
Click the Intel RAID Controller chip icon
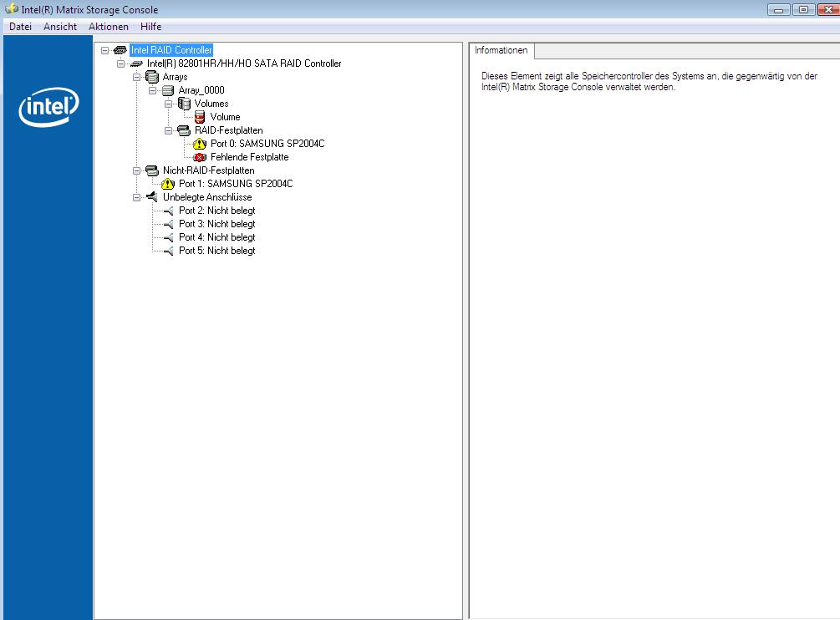point(120,50)
